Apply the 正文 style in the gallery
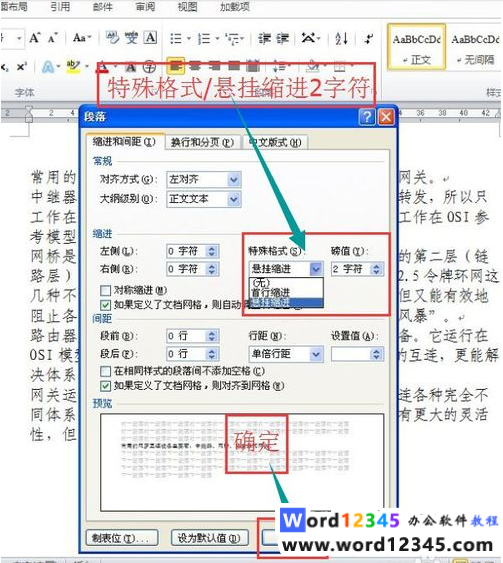 [x=416, y=47]
